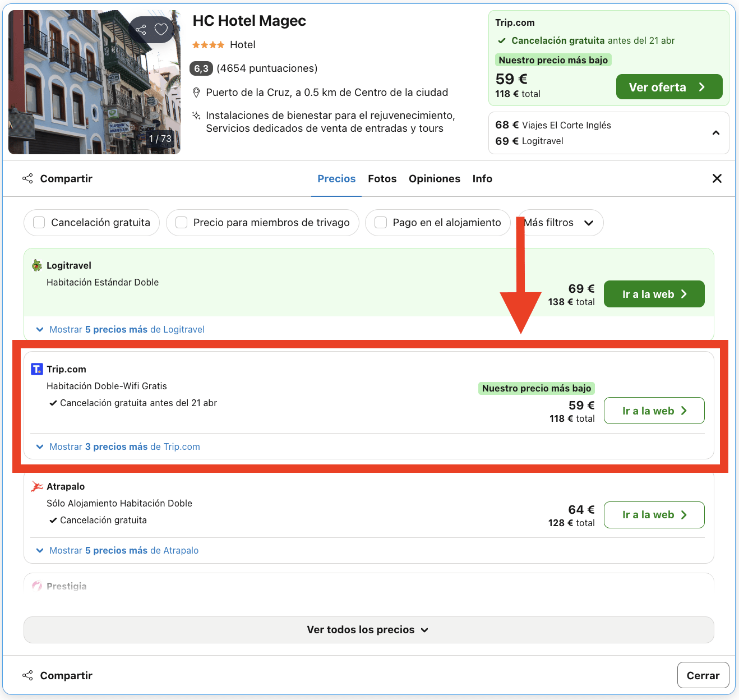Switch to the Precios tab
The image size is (739, 700).
click(336, 178)
